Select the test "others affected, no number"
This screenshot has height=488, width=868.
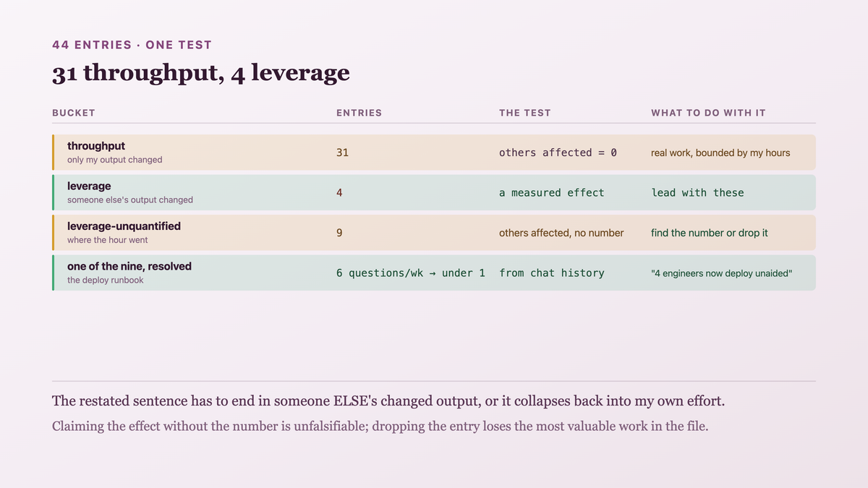click(x=561, y=233)
